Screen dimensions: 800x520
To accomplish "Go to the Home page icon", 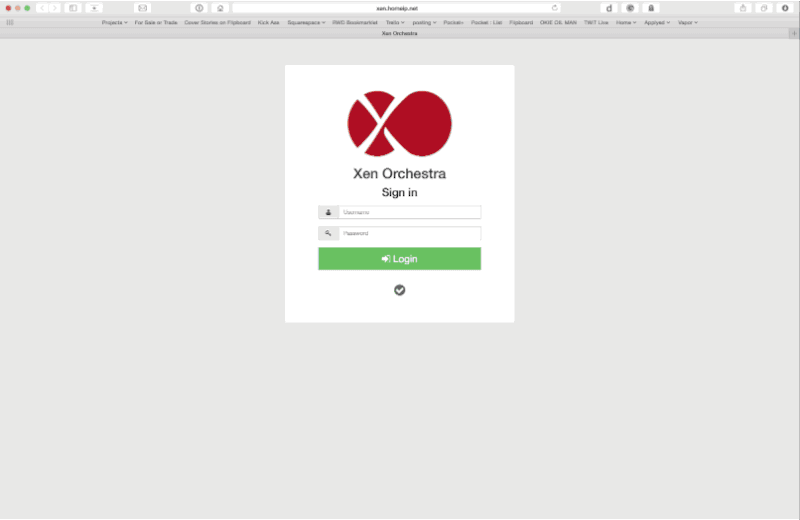I will pos(220,8).
